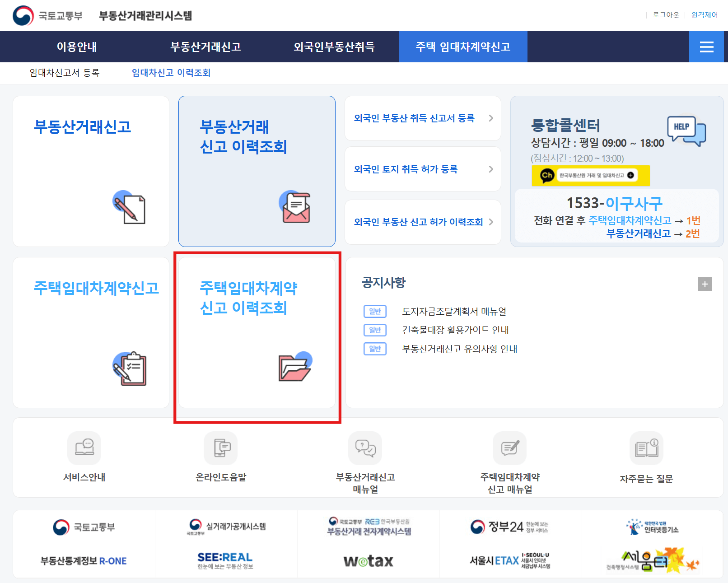Click the 국토교통부 logo in header
This screenshot has width=728, height=583.
(x=47, y=16)
